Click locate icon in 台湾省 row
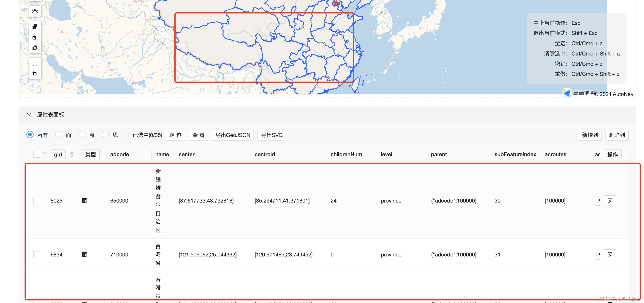 pos(610,254)
